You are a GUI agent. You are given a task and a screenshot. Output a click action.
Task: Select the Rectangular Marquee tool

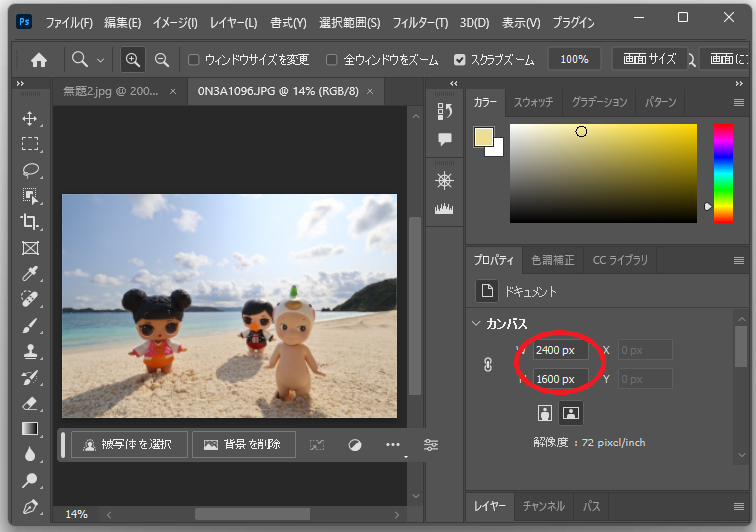pyautogui.click(x=30, y=144)
